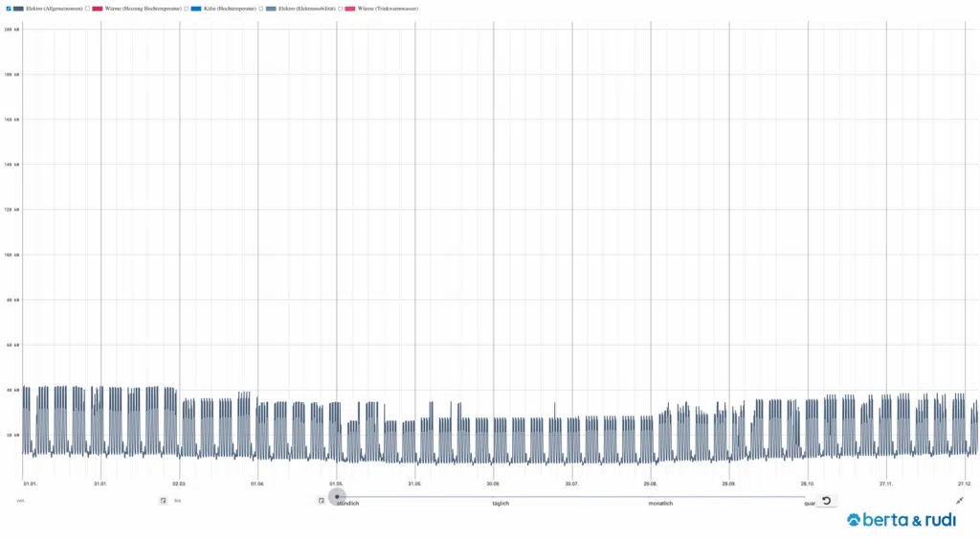The width and height of the screenshot is (980, 540).
Task: Click the blue Kälte legend color swatch
Action: click(196, 9)
